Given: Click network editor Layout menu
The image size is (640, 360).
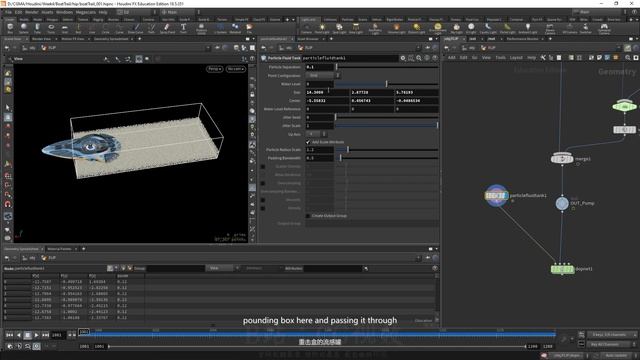Looking at the screenshot, I should click(516, 58).
